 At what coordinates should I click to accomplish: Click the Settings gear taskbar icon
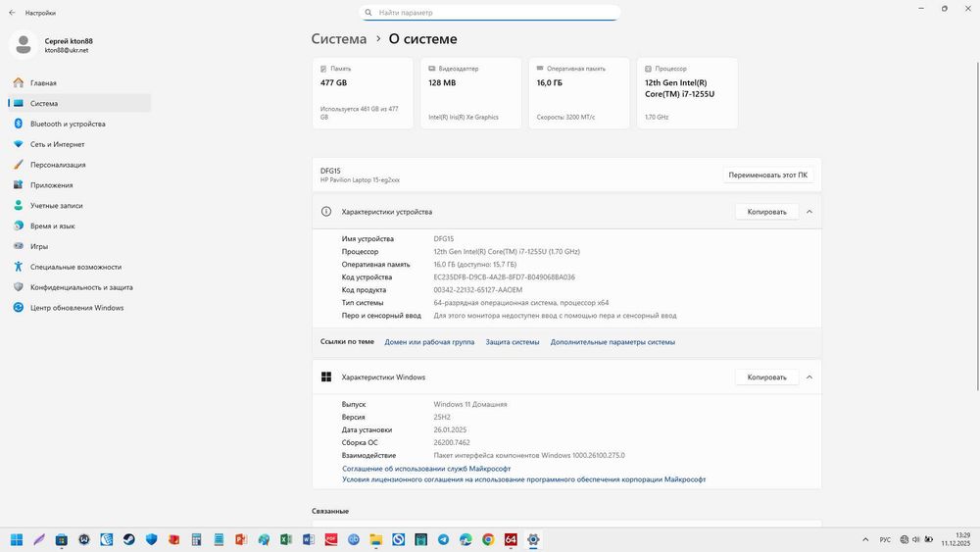(533, 539)
